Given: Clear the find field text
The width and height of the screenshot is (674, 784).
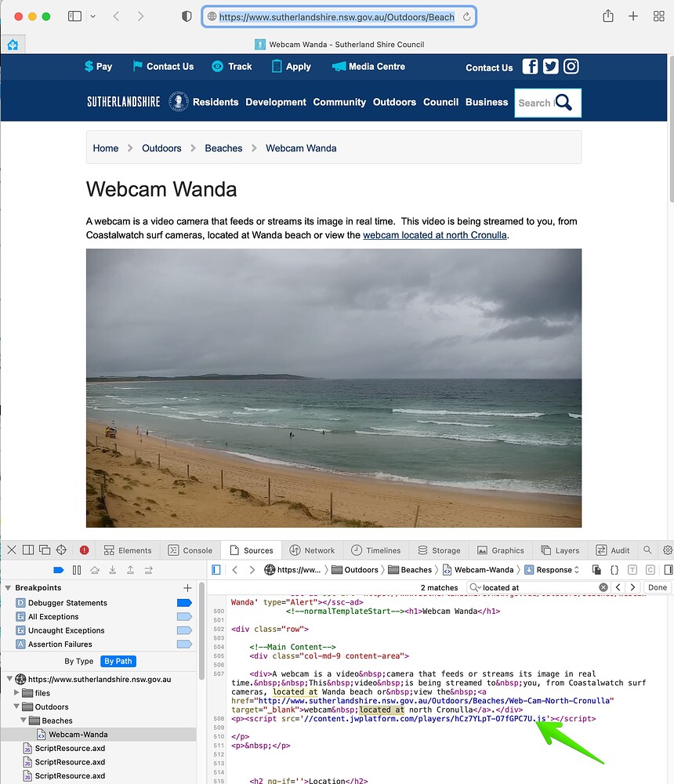Looking at the screenshot, I should click(x=603, y=587).
